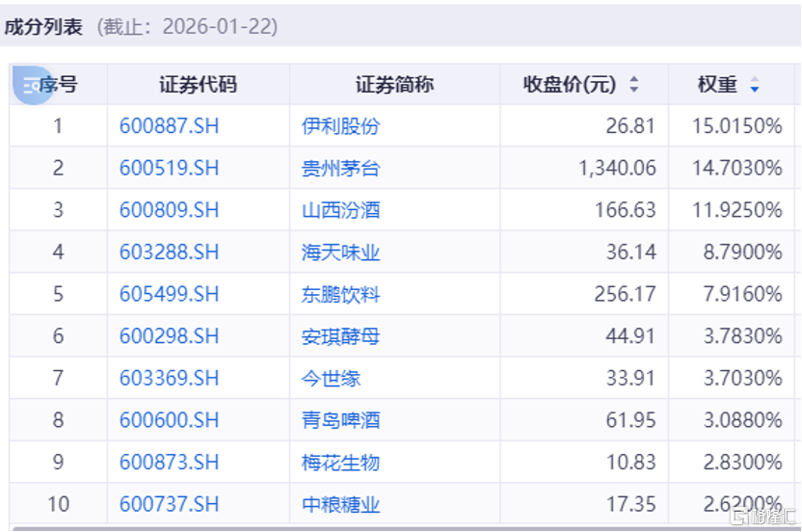Open stock code 600519.SH
802x532 pixels.
[170, 168]
